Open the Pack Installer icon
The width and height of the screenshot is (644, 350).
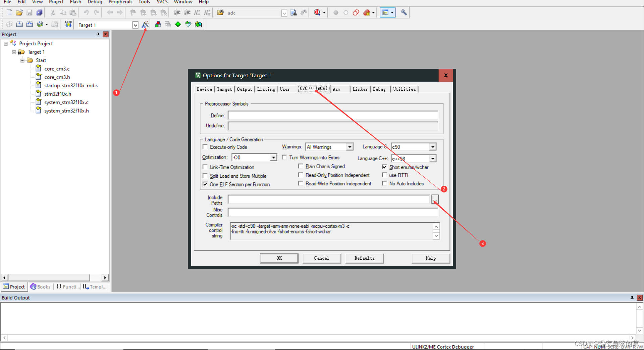198,24
